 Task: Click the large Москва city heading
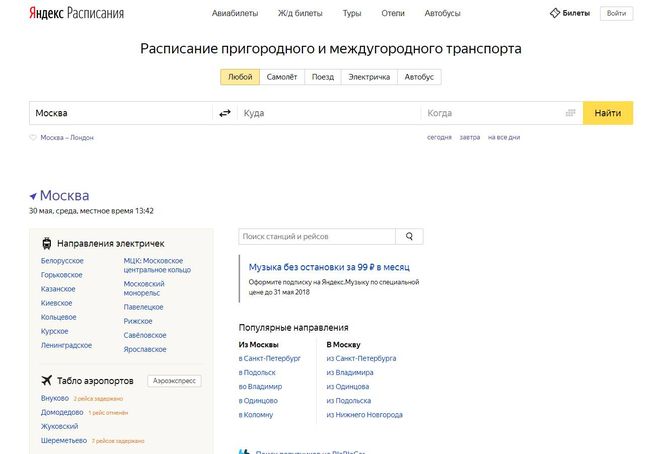pyautogui.click(x=65, y=195)
